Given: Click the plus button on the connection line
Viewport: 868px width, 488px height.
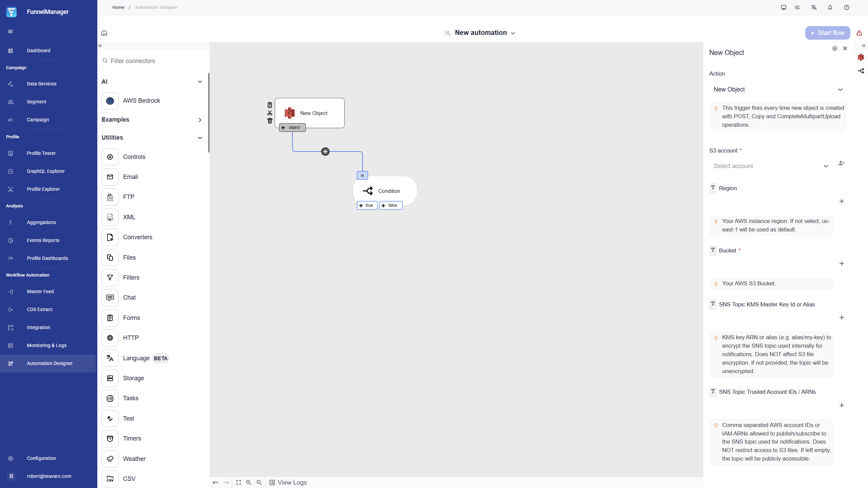Looking at the screenshot, I should pos(325,151).
